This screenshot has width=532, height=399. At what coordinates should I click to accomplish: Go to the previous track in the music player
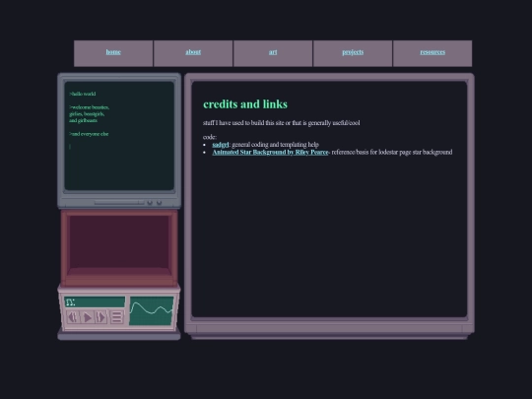click(x=73, y=317)
